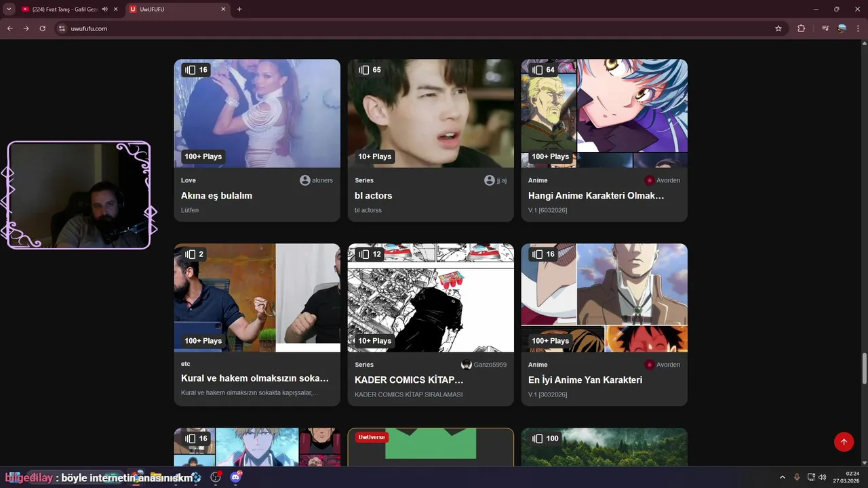Open En İyi Anime Yan Karakteri thumbnail
868x488 pixels.
click(x=604, y=298)
